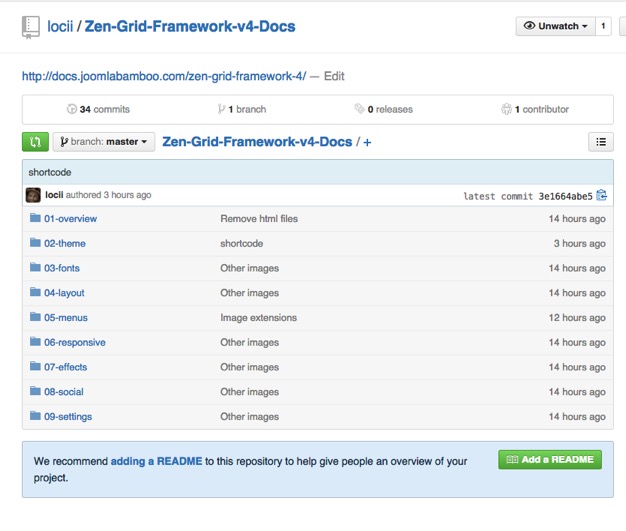Screen dimensions: 626x531
Task: Open the Unwatch dropdown
Action: pos(555,26)
